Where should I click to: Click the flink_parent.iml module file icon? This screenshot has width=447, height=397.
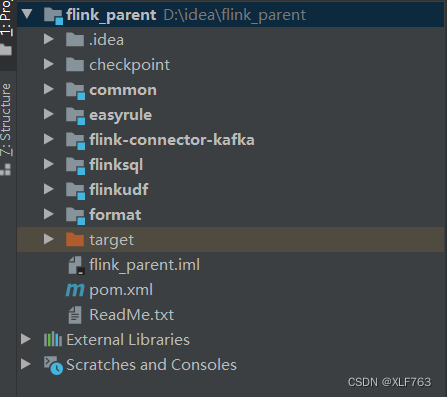point(76,265)
